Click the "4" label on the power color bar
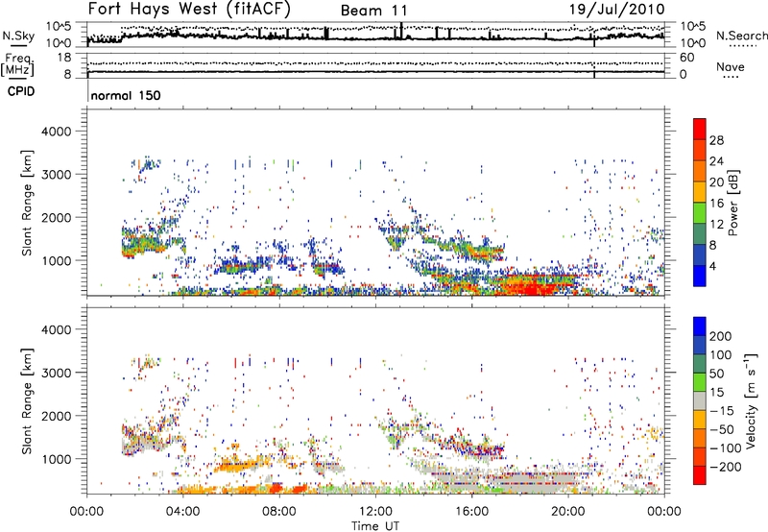768x532 pixels. click(x=712, y=267)
